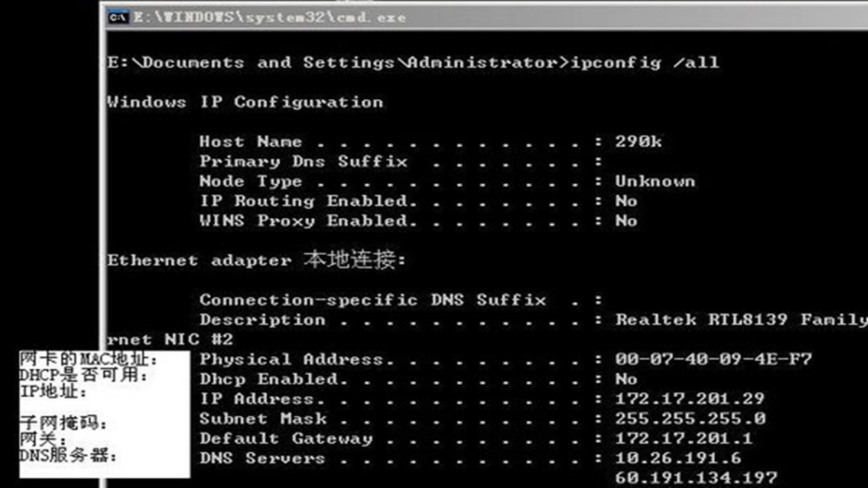Click the DNS服务器 annotation label
Viewport: 868px width, 488px height.
coord(68,455)
